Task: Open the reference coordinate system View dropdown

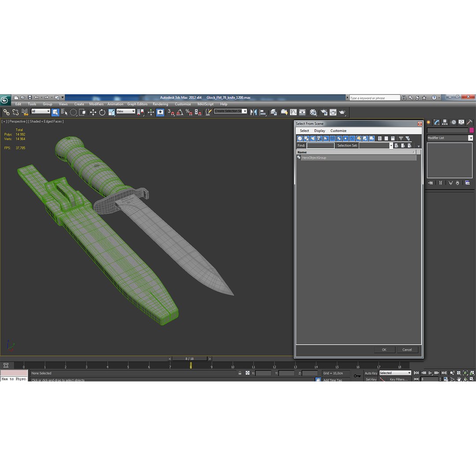Action: point(126,112)
